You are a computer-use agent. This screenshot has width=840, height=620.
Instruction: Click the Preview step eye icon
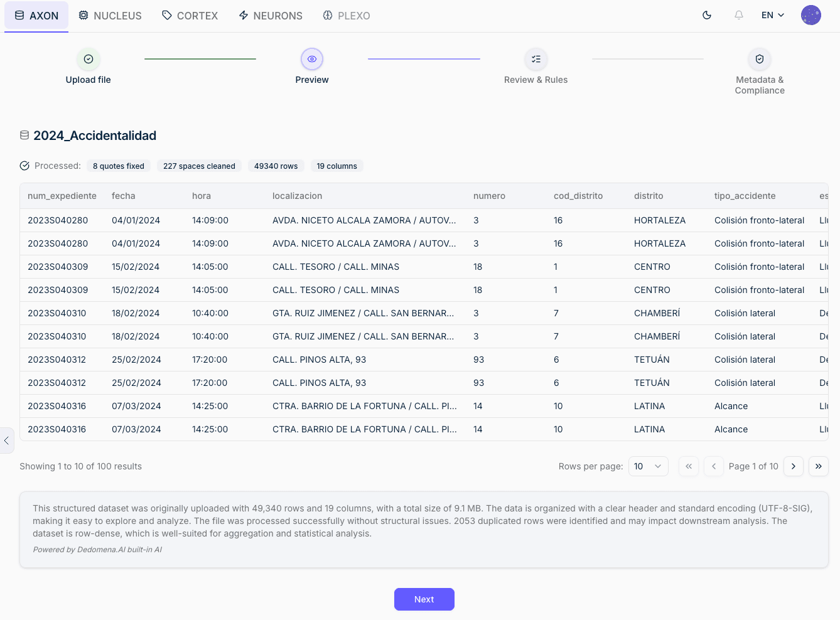point(312,59)
